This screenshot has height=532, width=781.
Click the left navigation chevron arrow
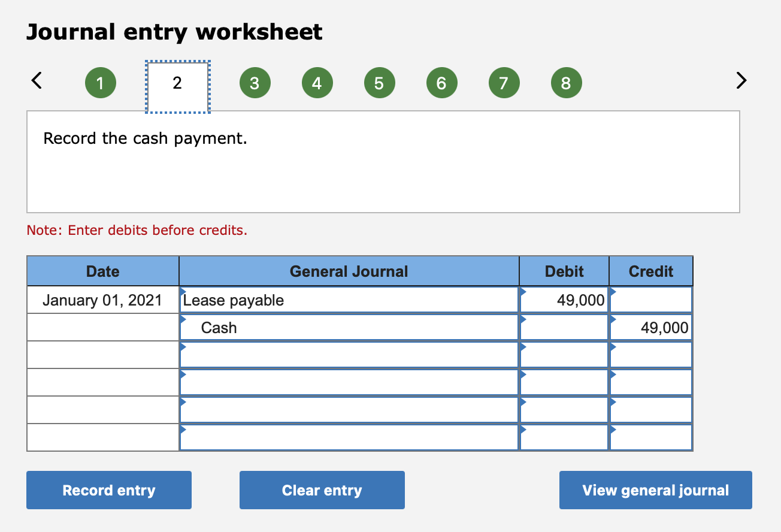point(36,80)
